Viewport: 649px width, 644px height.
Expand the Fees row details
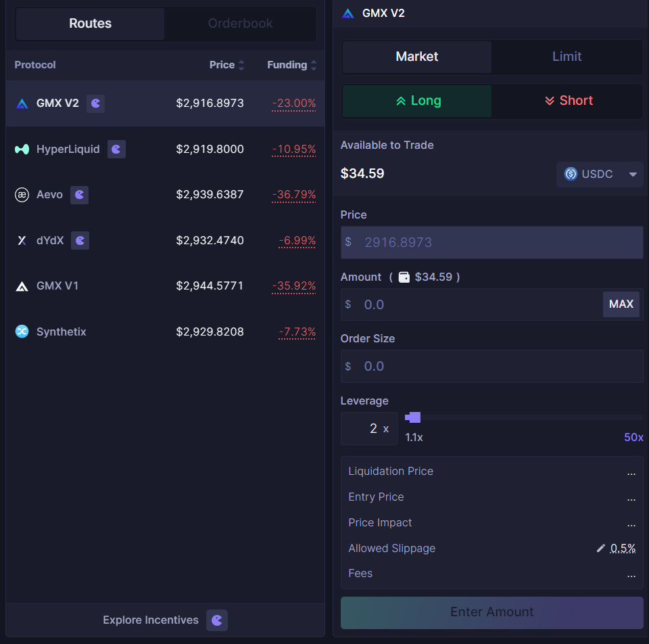631,574
